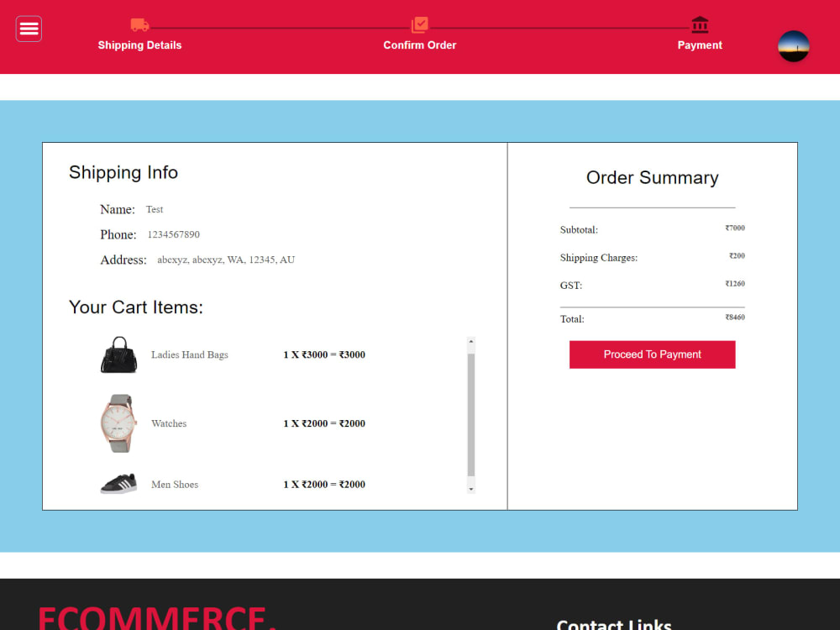840x630 pixels.
Task: Click the black handbag thumbnail
Action: click(119, 354)
